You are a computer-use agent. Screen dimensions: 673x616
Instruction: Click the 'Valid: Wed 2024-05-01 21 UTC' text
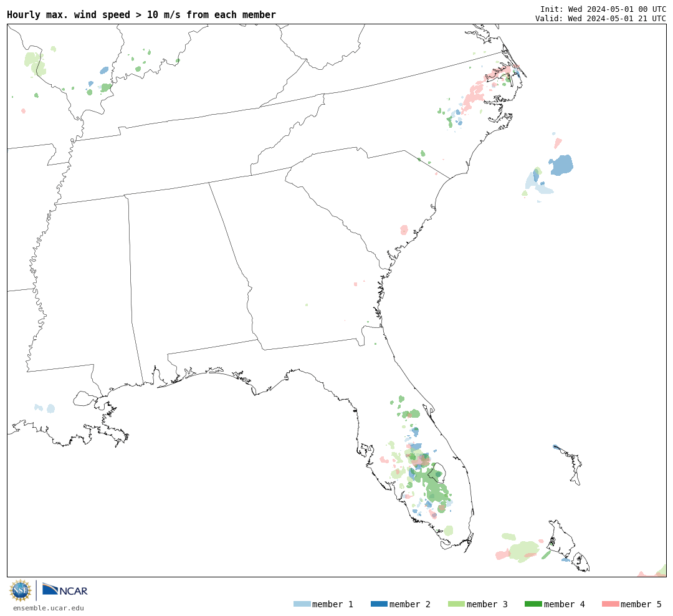pos(601,18)
